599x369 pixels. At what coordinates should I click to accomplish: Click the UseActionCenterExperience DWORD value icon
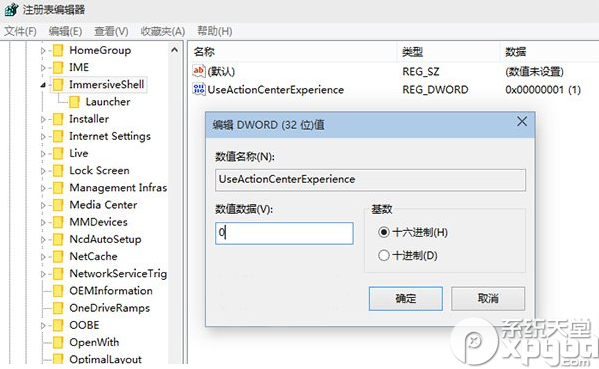(x=199, y=89)
